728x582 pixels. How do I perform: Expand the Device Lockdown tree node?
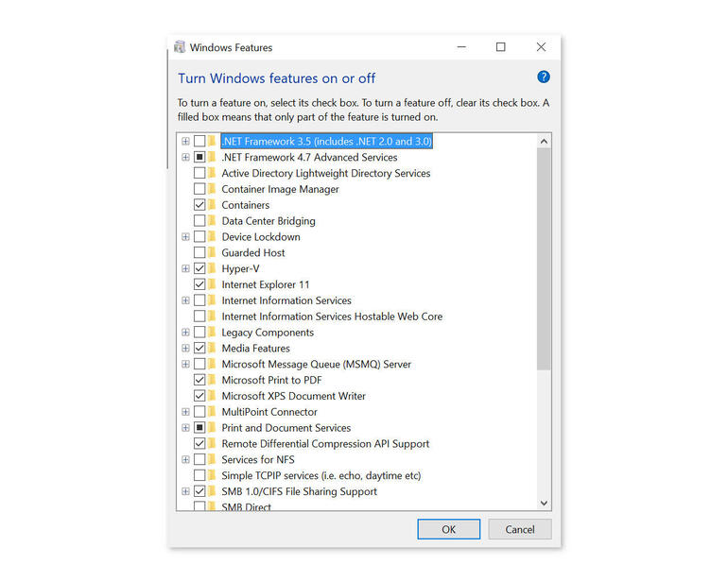point(185,237)
